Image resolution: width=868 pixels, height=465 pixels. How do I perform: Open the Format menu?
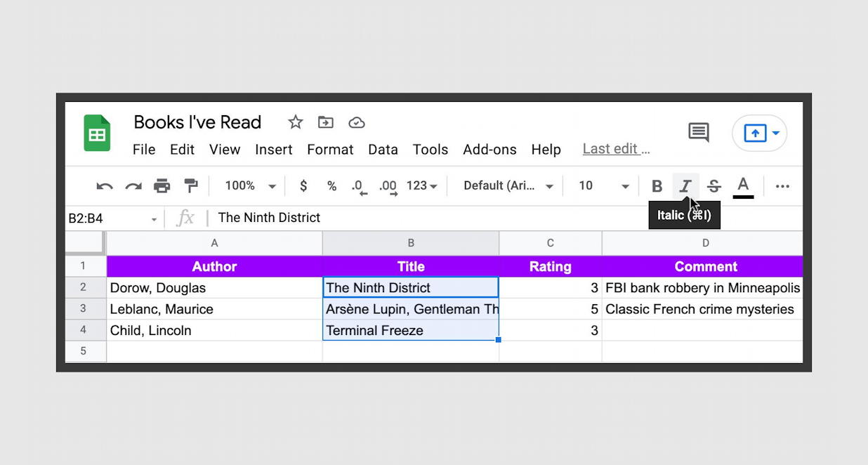[330, 149]
